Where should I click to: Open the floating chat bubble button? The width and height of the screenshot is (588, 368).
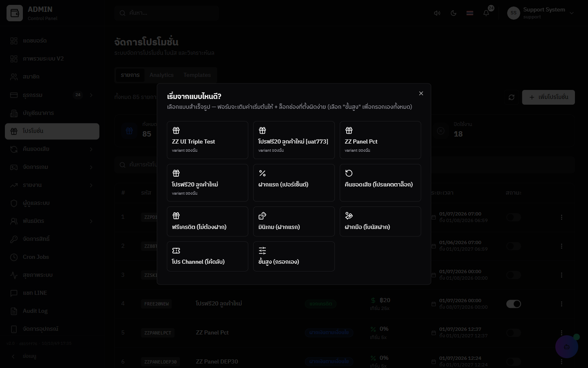click(x=567, y=347)
